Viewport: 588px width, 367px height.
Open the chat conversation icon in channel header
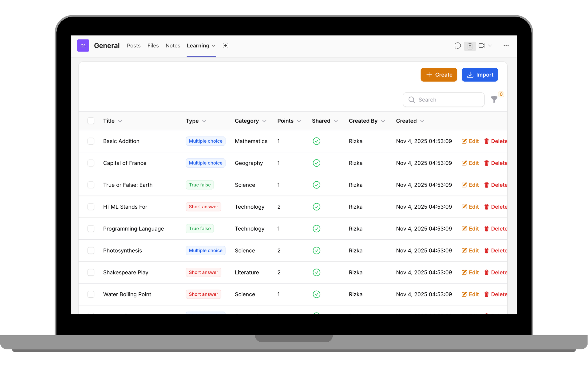(458, 46)
